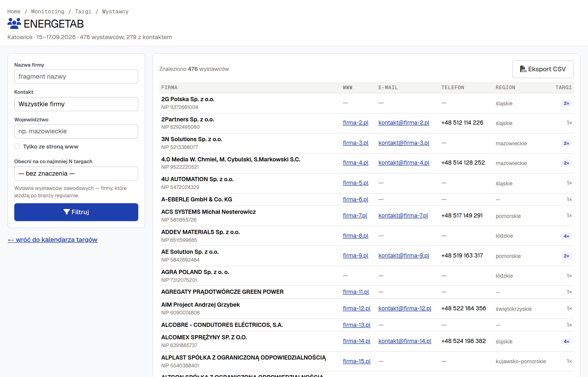Select the 4.0 Media W. Chmiel company name
The height and width of the screenshot is (377, 588).
tap(231, 159)
